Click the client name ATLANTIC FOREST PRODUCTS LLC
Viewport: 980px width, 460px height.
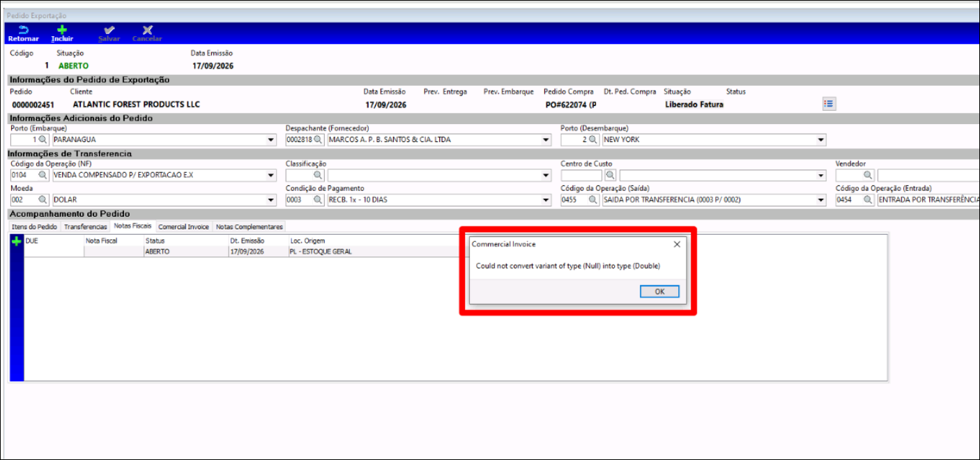tap(137, 105)
